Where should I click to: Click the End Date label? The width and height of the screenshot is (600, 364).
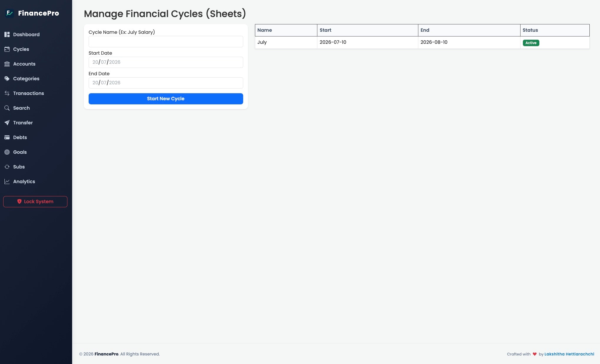[99, 74]
